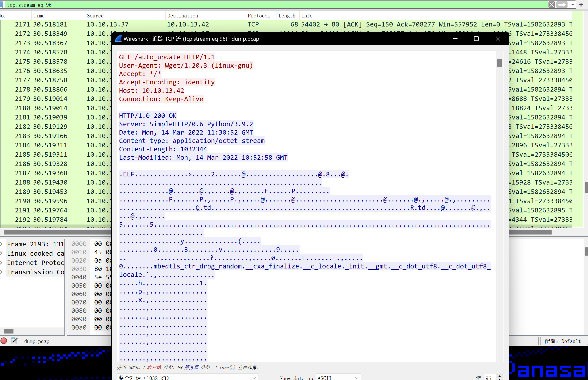
Task: Click the Default profile label in status bar
Action: tap(562, 341)
